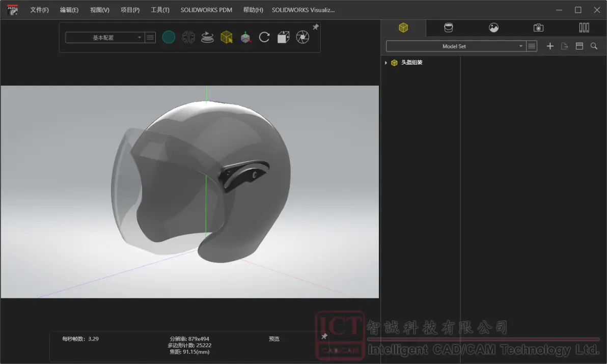Click the teal raytrace render mode circle
607x364 pixels.
click(169, 38)
